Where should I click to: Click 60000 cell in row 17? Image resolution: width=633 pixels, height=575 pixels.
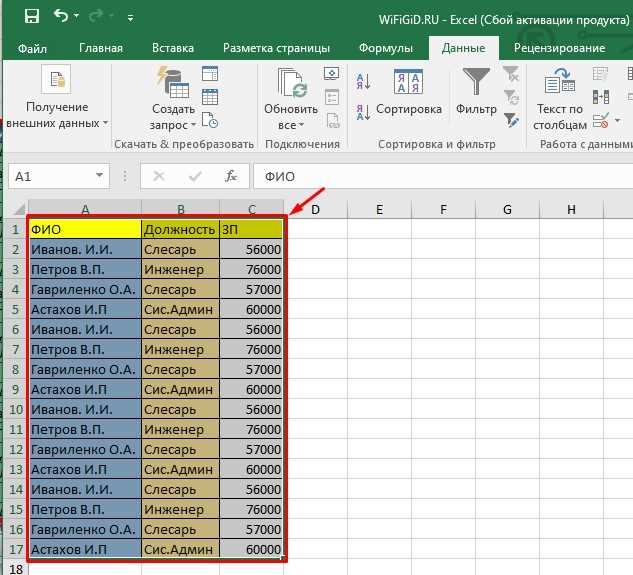[252, 549]
